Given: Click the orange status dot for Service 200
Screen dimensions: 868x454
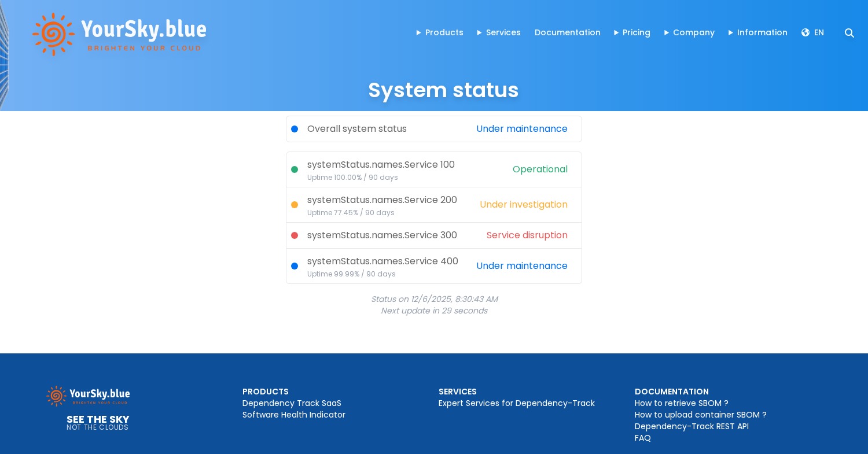Looking at the screenshot, I should [x=295, y=205].
